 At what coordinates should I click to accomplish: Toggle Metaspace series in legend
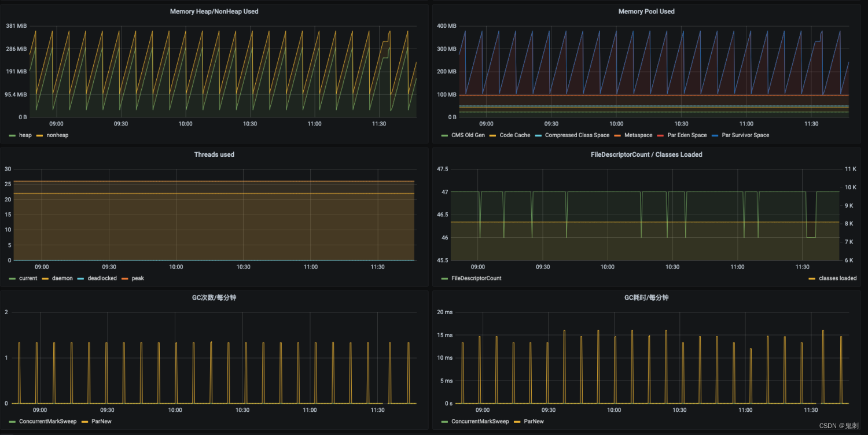pyautogui.click(x=638, y=135)
